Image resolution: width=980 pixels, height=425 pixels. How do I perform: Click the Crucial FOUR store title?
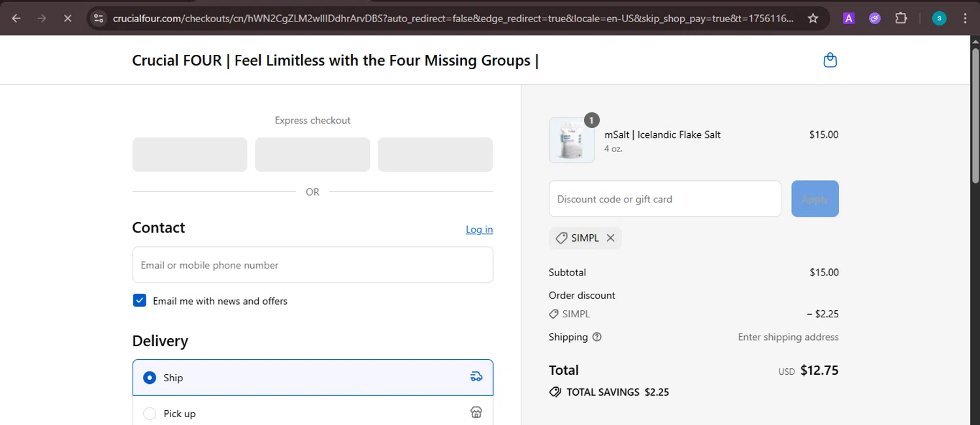[x=335, y=61]
